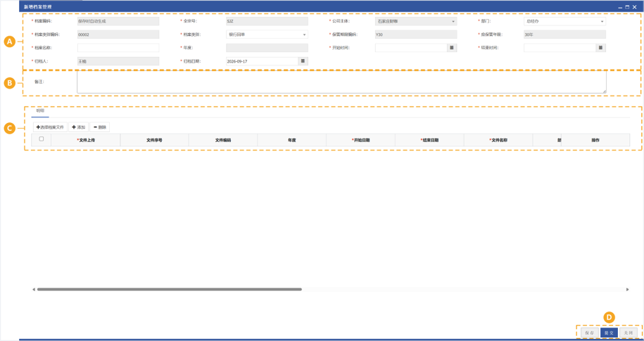Focus the 档案名称 input field

tap(118, 48)
